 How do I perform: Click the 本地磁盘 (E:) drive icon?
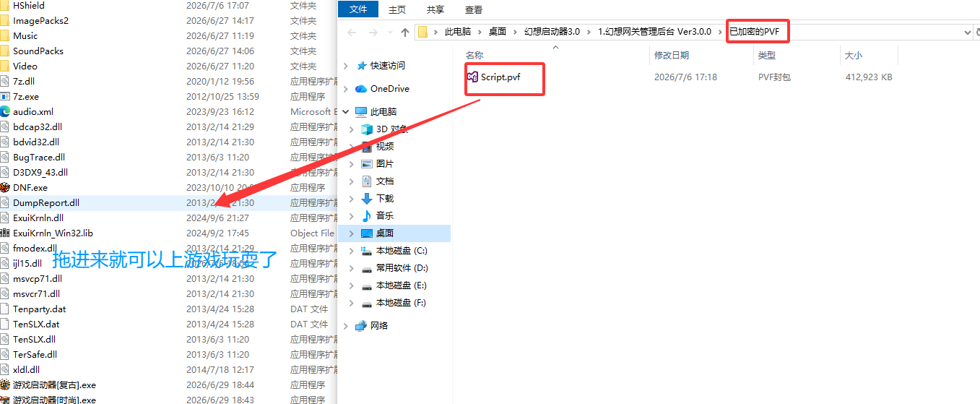point(367,285)
